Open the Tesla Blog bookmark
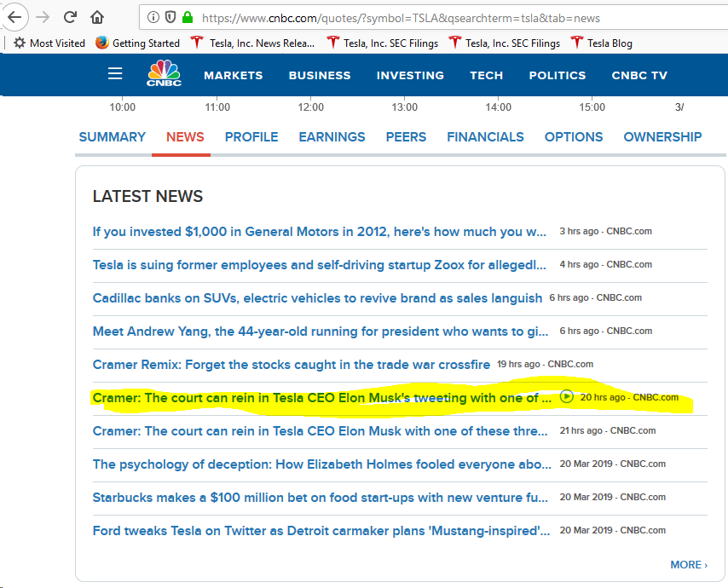The image size is (728, 588). [601, 43]
